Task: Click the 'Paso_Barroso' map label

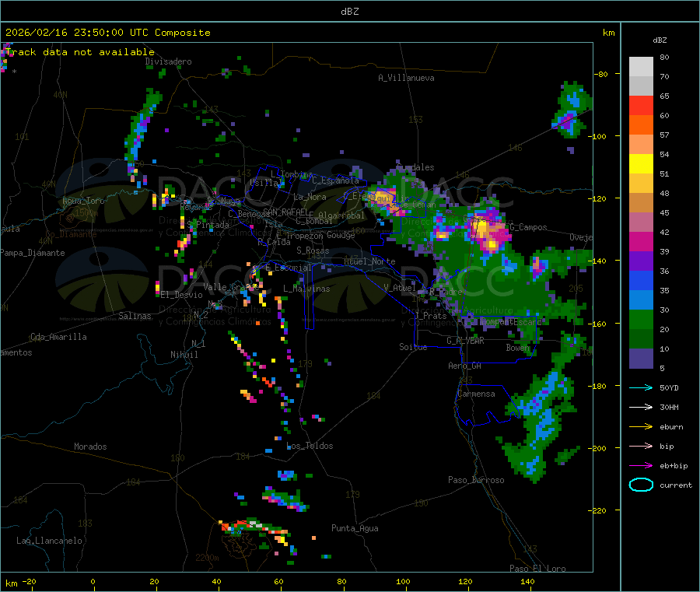Action: (476, 480)
